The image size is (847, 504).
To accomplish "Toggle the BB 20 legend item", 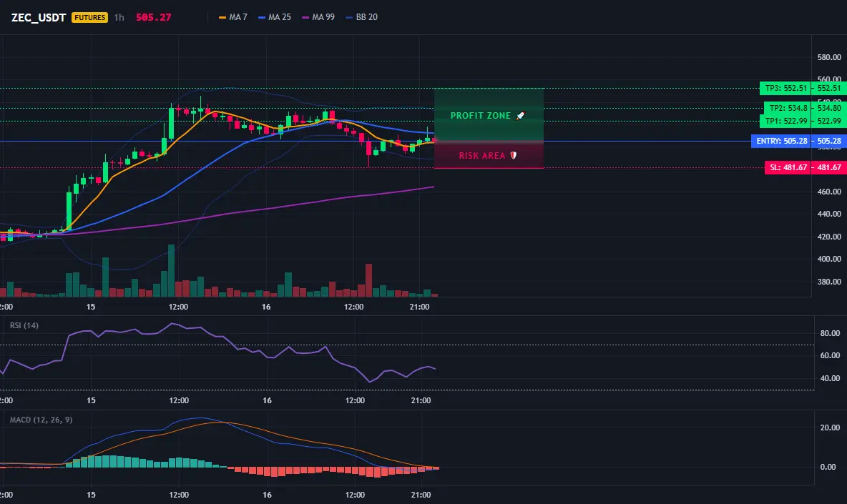I will pos(361,17).
